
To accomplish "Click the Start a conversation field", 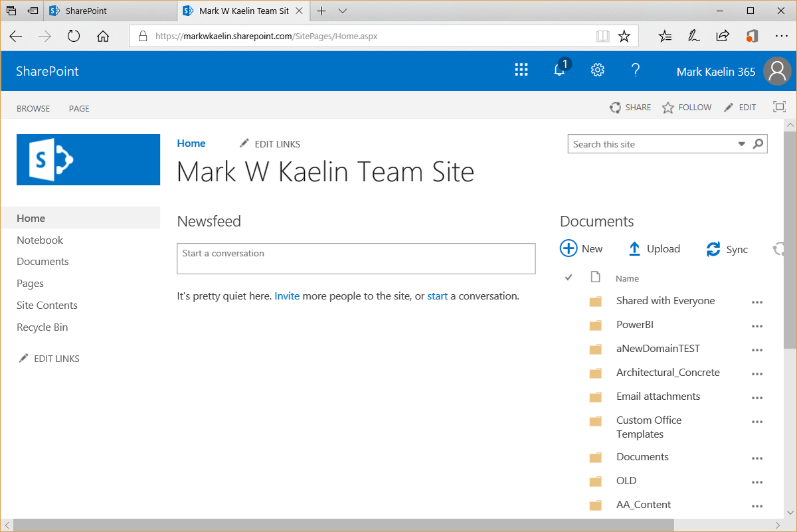I will click(x=356, y=258).
